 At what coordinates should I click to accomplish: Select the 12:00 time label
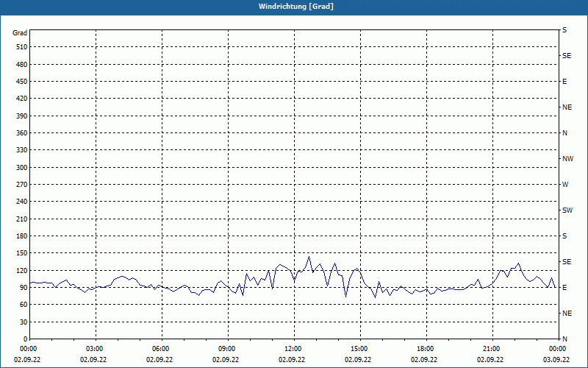point(294,349)
